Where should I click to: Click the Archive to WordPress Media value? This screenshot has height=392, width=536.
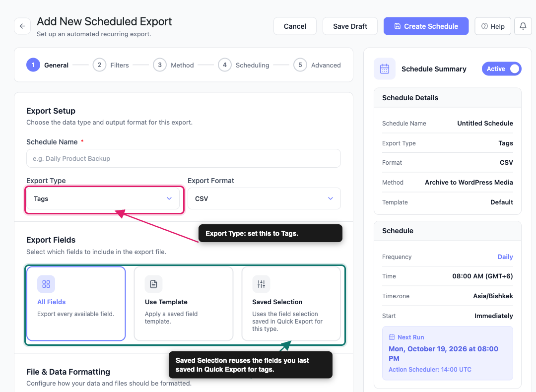point(469,183)
